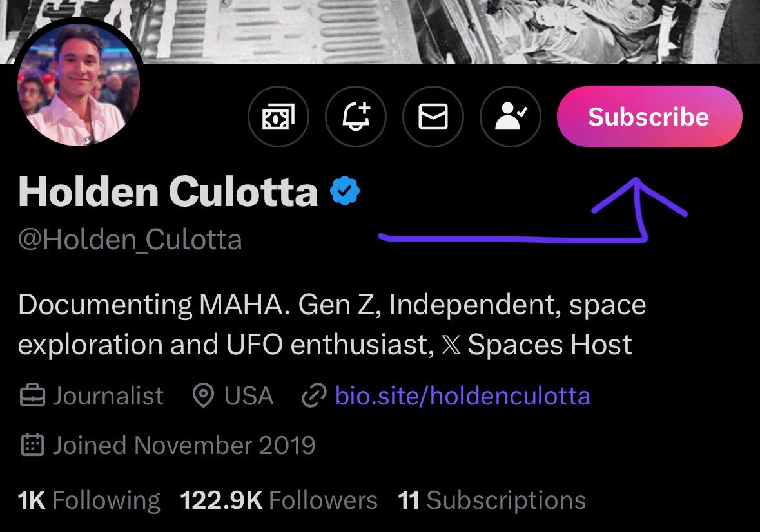
Task: Toggle the following person-check button
Action: coord(511,117)
